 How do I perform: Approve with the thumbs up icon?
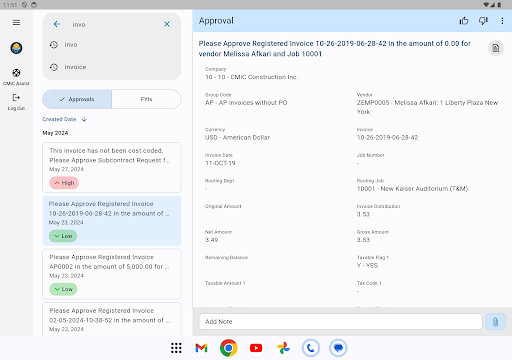coord(464,21)
